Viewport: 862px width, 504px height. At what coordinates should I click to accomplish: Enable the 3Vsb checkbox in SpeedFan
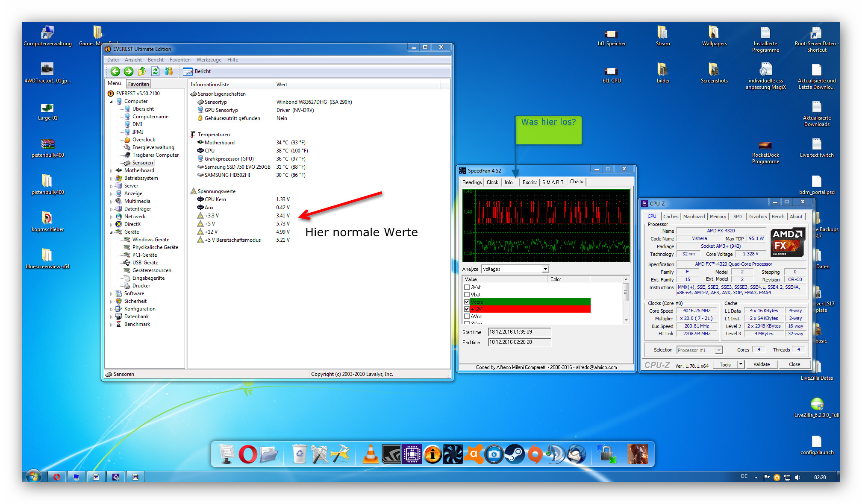click(467, 287)
